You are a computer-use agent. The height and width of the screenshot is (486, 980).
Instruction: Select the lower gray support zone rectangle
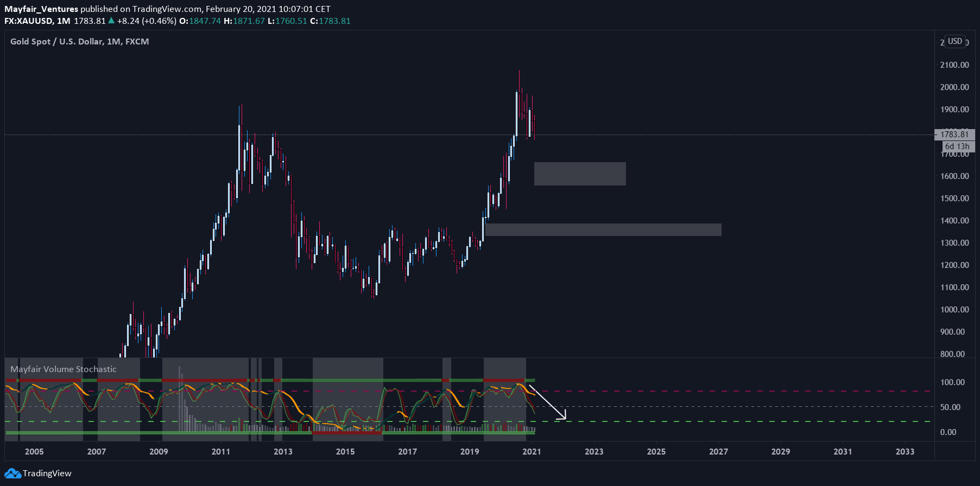tap(604, 229)
